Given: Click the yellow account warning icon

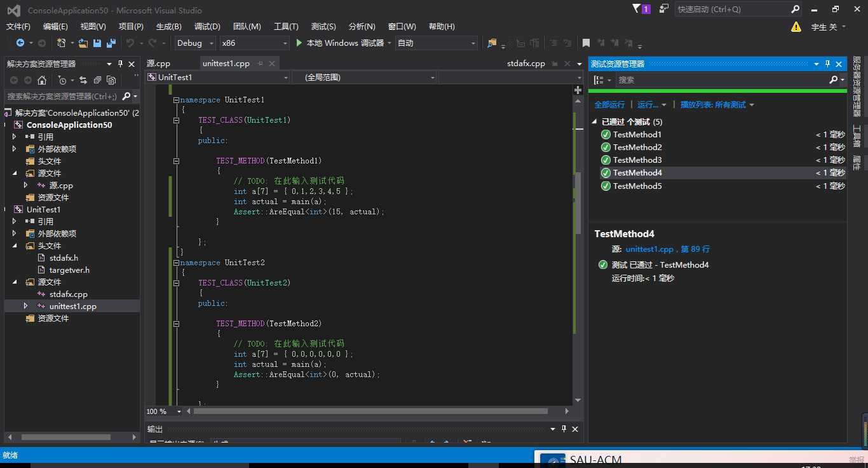Looking at the screenshot, I should tap(796, 27).
